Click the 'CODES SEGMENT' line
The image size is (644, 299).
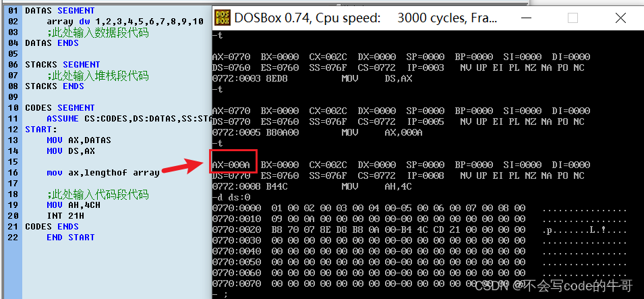(60, 108)
